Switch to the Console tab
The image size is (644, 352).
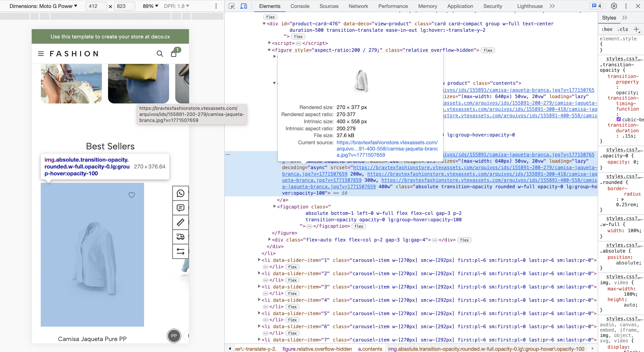coord(300,6)
